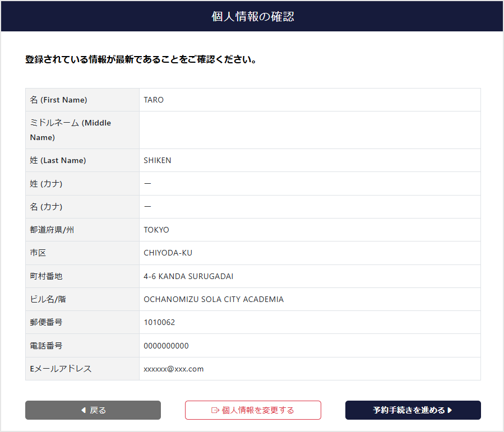The height and width of the screenshot is (432, 504).
Task: Click the right arrow icon on 予約手続きを進める
Action: pos(450,410)
